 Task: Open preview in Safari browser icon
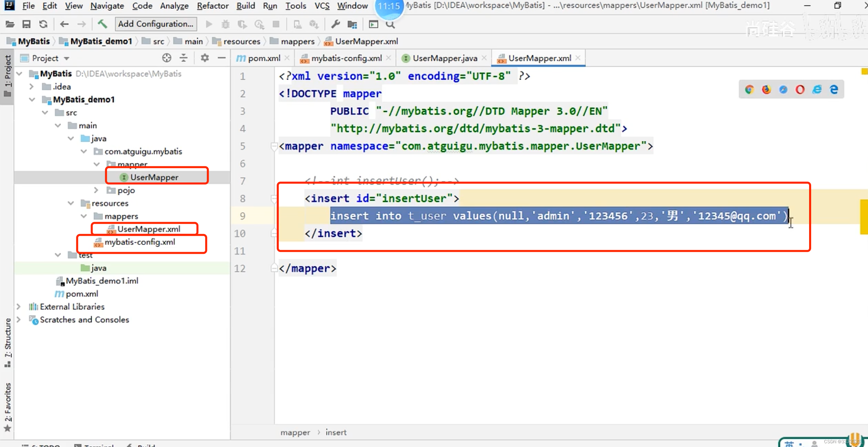pyautogui.click(x=783, y=90)
